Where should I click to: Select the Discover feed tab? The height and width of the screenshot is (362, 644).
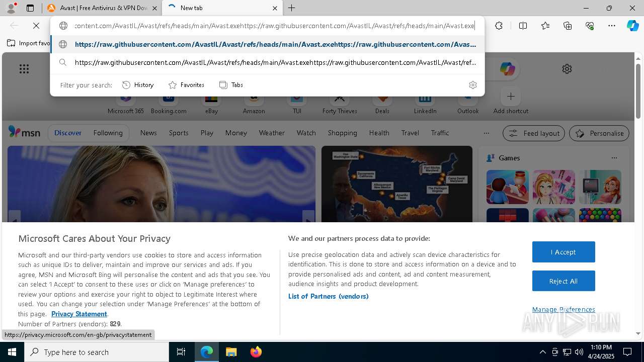click(68, 133)
